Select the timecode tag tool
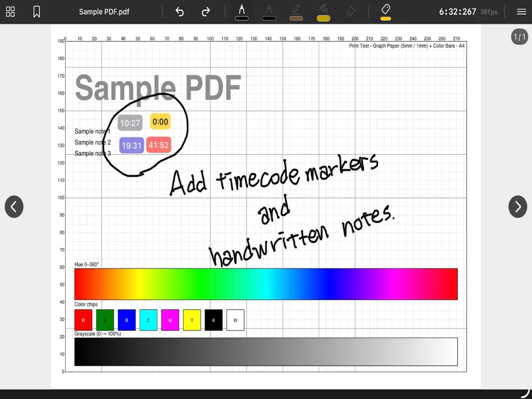 pyautogui.click(x=385, y=10)
